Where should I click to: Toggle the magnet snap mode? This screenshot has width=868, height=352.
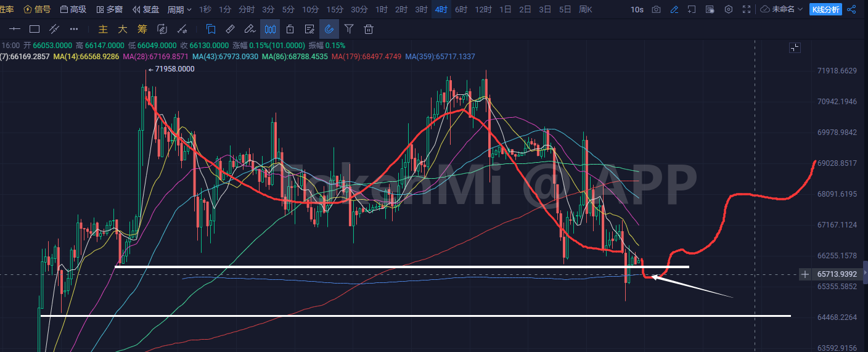pyautogui.click(x=329, y=29)
